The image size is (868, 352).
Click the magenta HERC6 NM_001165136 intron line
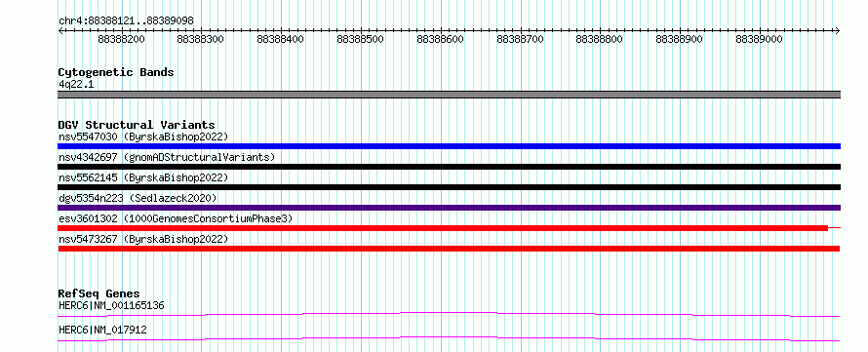pos(449,314)
